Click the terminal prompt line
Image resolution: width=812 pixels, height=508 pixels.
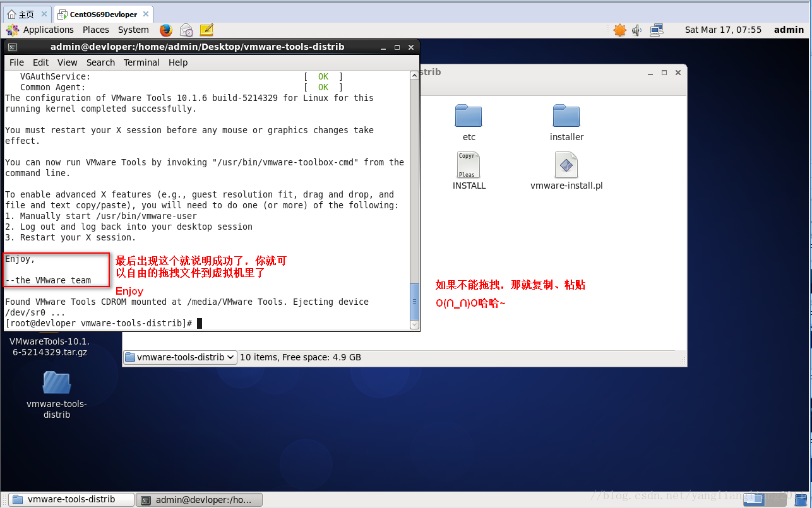(104, 323)
